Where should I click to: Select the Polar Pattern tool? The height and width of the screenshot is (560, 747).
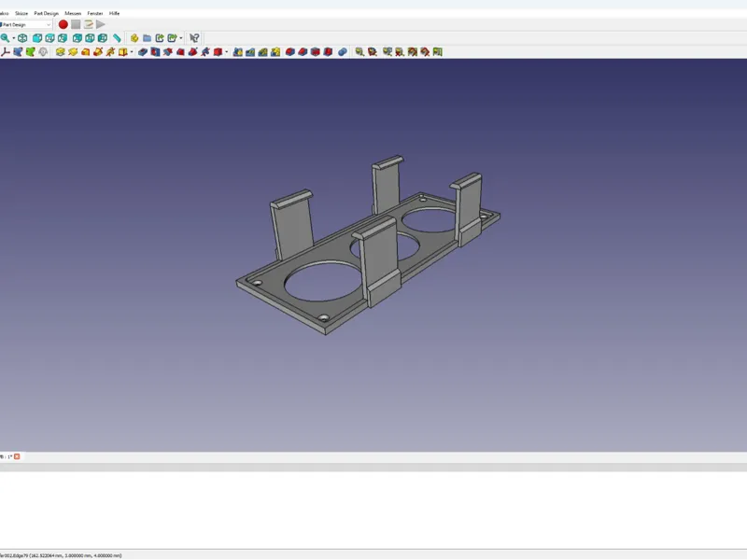(x=263, y=52)
